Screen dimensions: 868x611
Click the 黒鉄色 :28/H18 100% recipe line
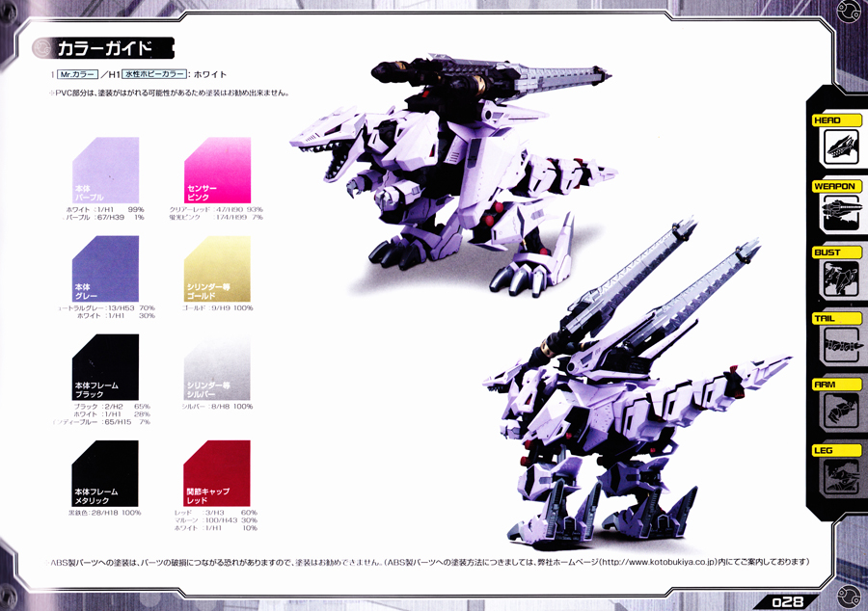point(104,513)
